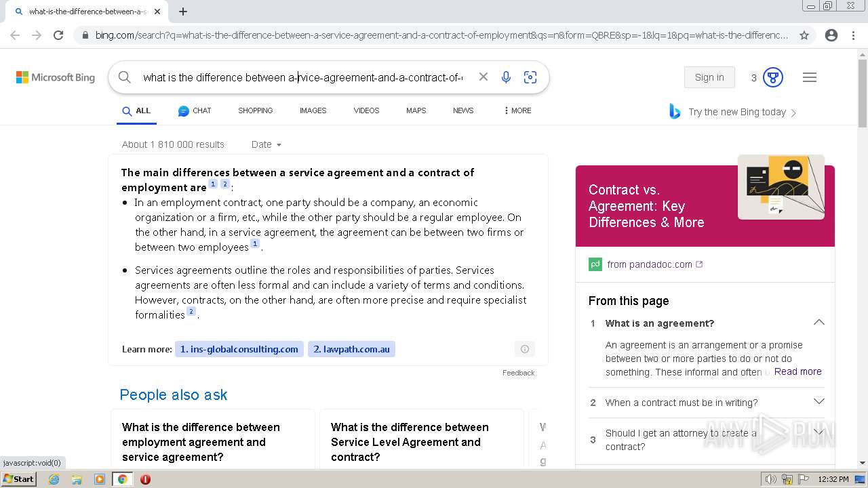Open visual search camera icon
Screen dimensions: 868x488
pyautogui.click(x=530, y=77)
